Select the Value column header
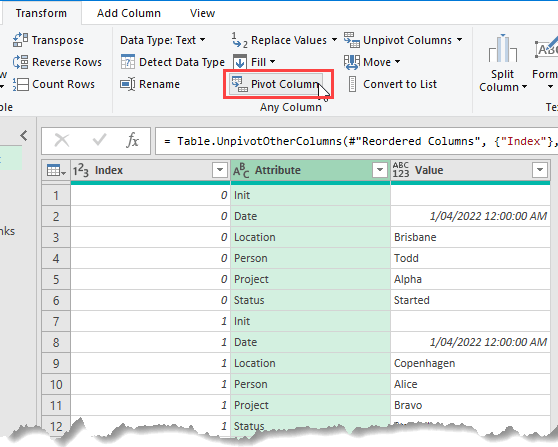Image resolution: width=558 pixels, height=447 pixels. pyautogui.click(x=470, y=170)
